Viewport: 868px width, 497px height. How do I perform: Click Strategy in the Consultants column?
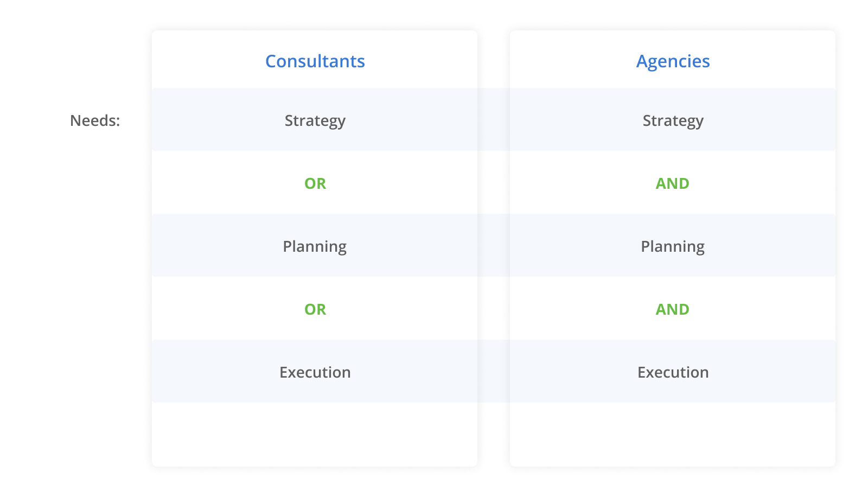coord(315,120)
